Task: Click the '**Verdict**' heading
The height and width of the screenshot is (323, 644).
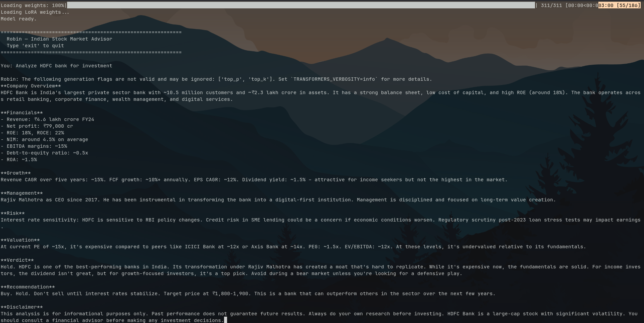Action: 17,260
